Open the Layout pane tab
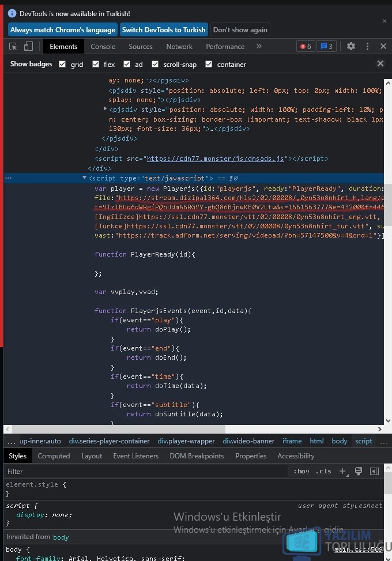The image size is (392, 561). [x=92, y=456]
